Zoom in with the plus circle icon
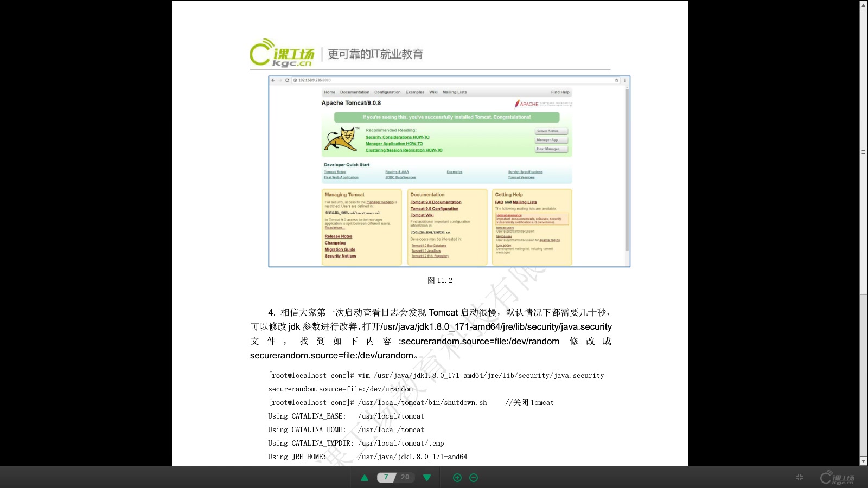 coord(457,478)
